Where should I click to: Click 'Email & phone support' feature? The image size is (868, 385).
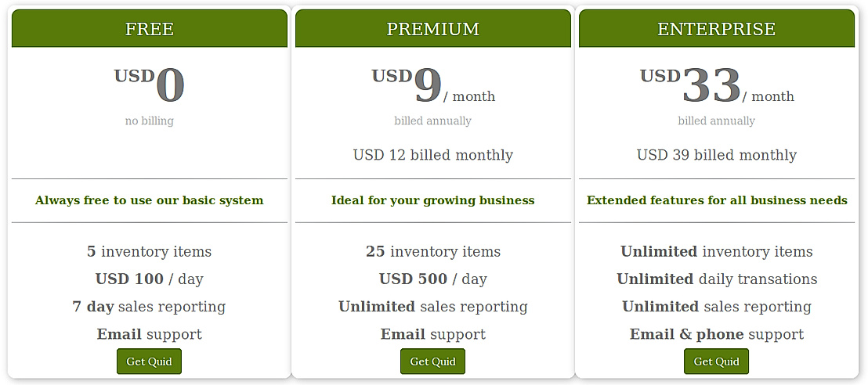716,334
